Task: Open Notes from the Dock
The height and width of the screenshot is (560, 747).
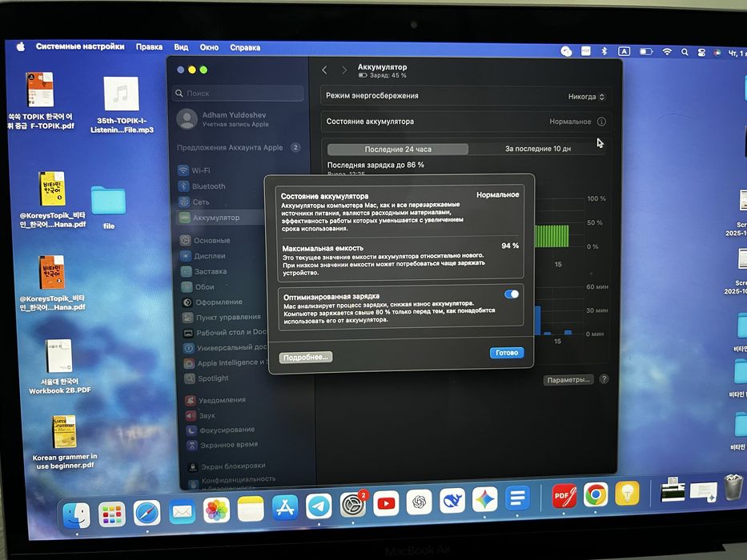Action: click(251, 509)
